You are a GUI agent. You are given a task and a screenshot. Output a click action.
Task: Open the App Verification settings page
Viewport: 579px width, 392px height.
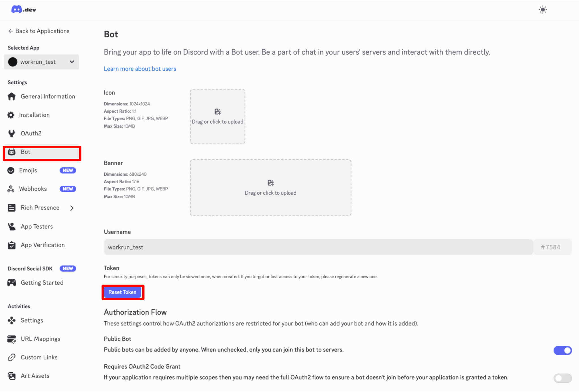(42, 245)
